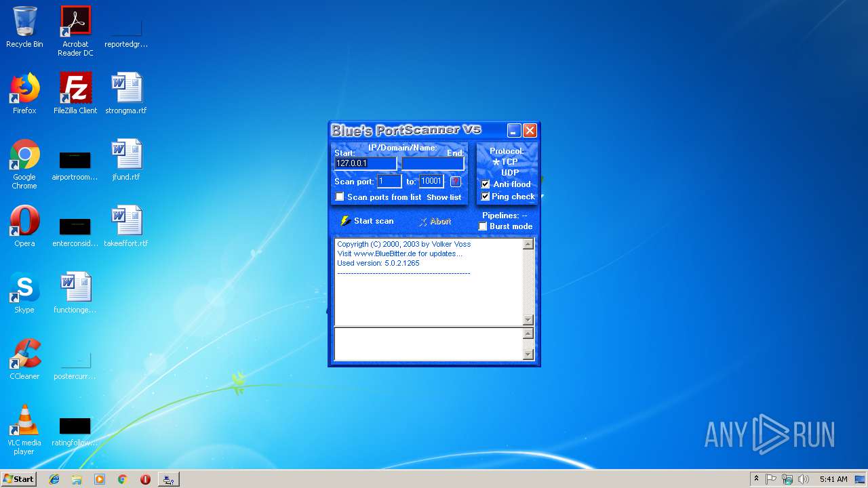Open the volume speaker tray icon
This screenshot has width=868, height=488.
tap(804, 479)
